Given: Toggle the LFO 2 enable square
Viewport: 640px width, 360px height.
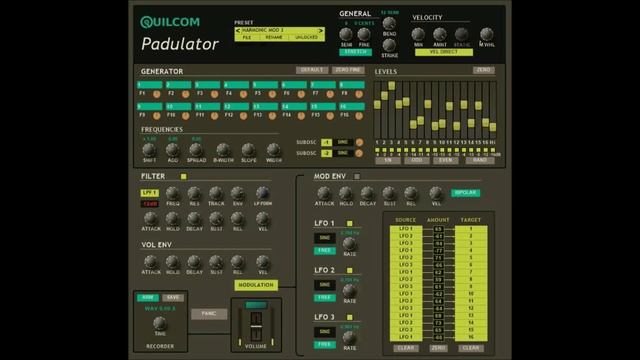Looking at the screenshot, I should point(349,270).
